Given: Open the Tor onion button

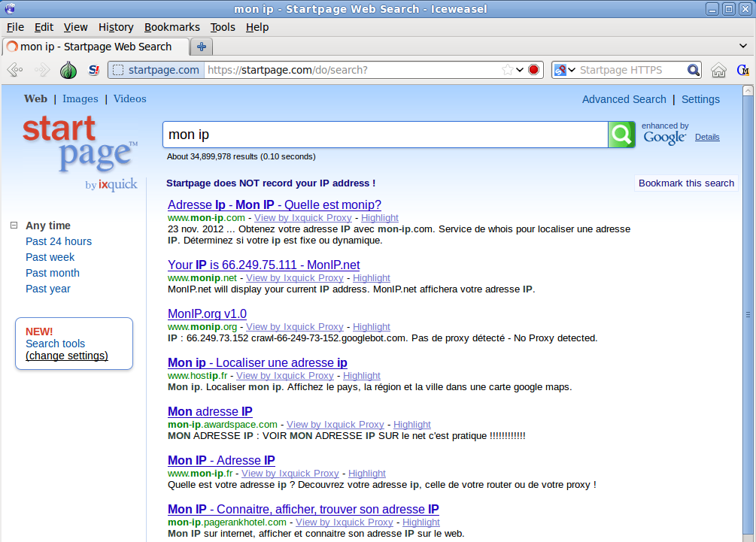Looking at the screenshot, I should pyautogui.click(x=68, y=71).
